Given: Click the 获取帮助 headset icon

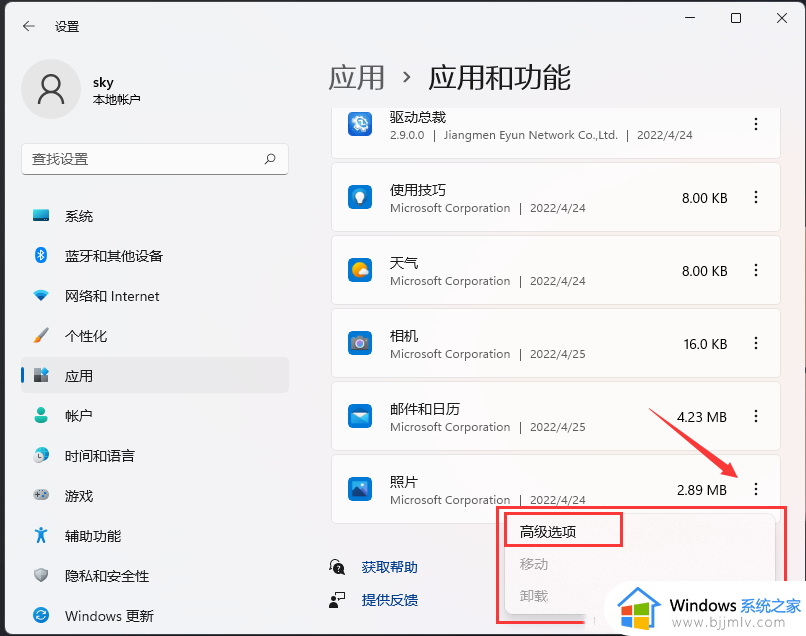Looking at the screenshot, I should [x=337, y=567].
